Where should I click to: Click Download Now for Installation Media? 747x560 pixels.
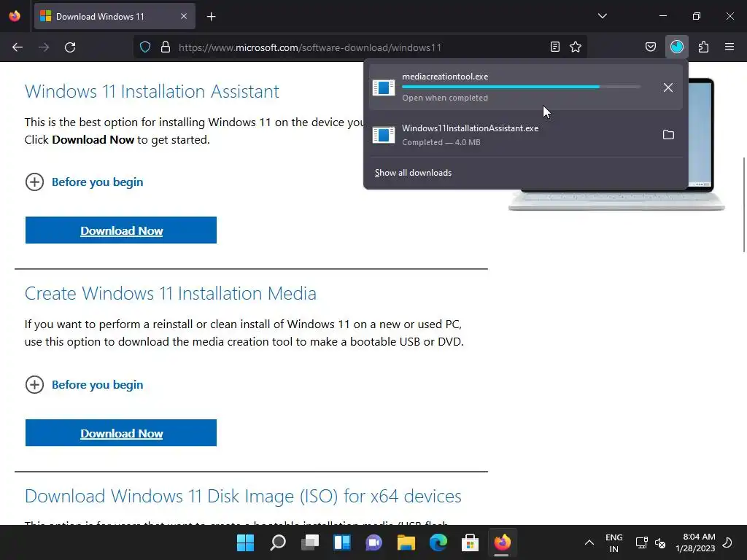click(121, 433)
